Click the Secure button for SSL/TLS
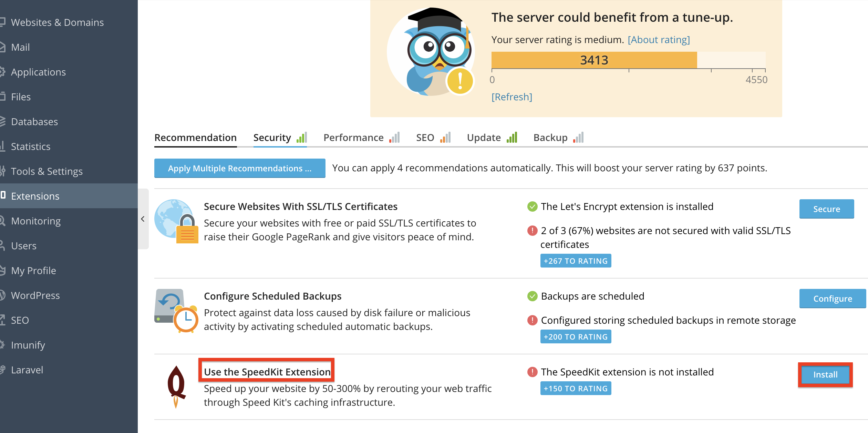 click(x=827, y=209)
